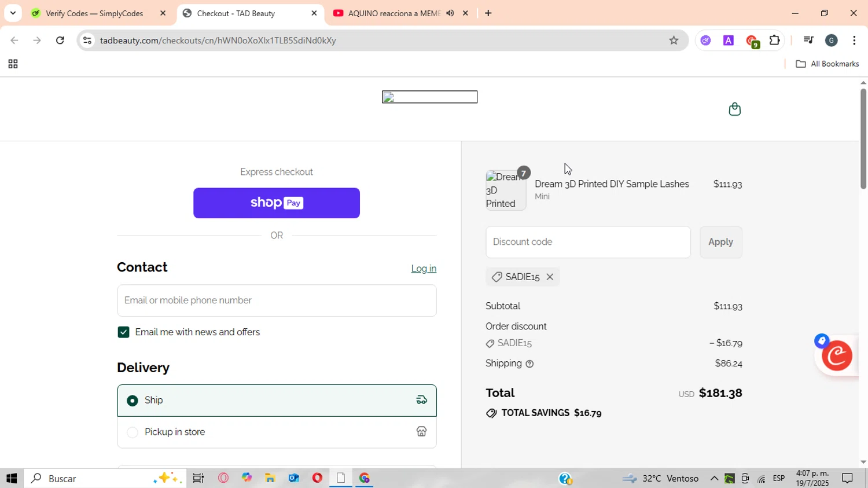
Task: Click the address bar URL
Action: 218,41
